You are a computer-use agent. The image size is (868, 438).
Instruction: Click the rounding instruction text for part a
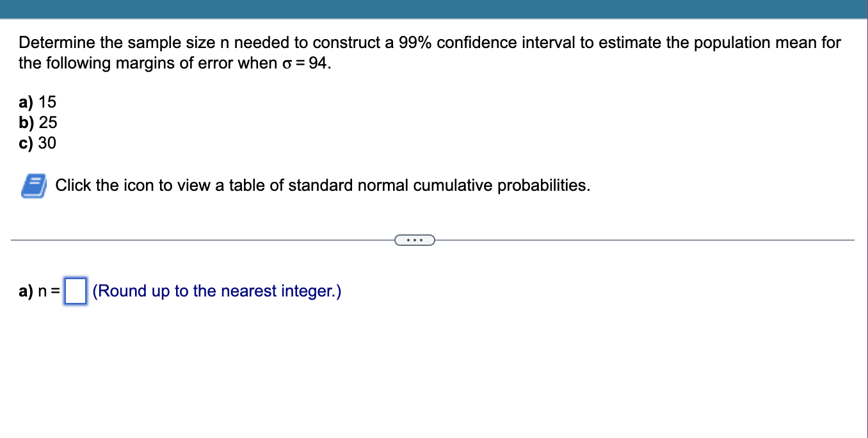pos(217,291)
